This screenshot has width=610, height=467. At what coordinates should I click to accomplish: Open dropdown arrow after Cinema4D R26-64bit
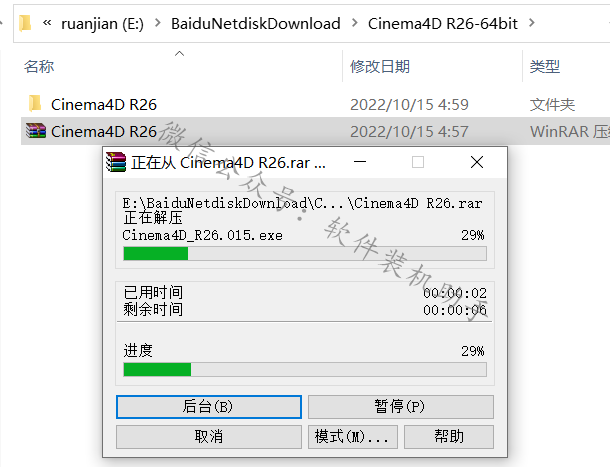pyautogui.click(x=532, y=23)
